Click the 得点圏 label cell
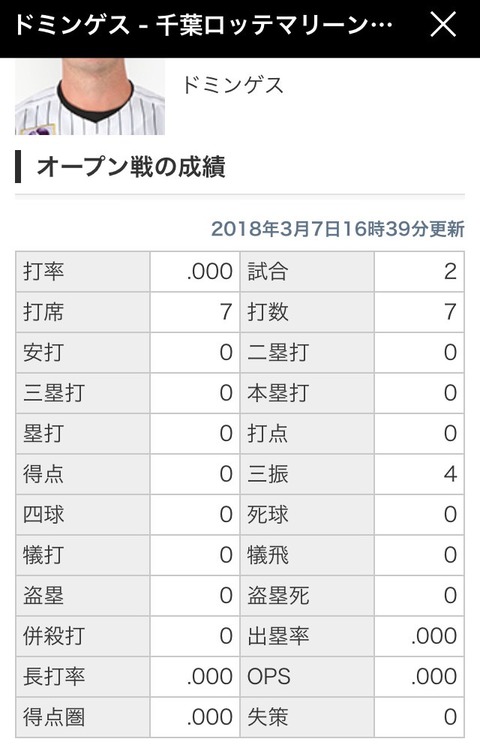The width and height of the screenshot is (480, 748). [x=83, y=717]
